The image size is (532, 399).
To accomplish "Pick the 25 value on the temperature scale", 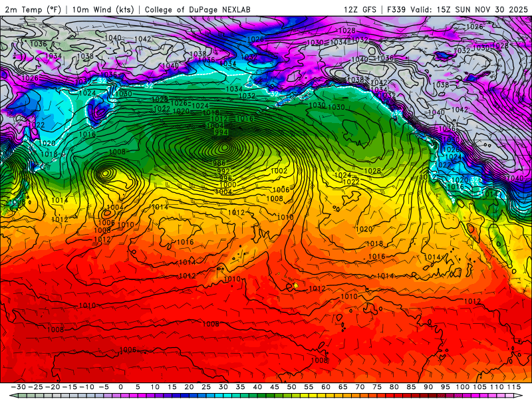I will [206, 387].
